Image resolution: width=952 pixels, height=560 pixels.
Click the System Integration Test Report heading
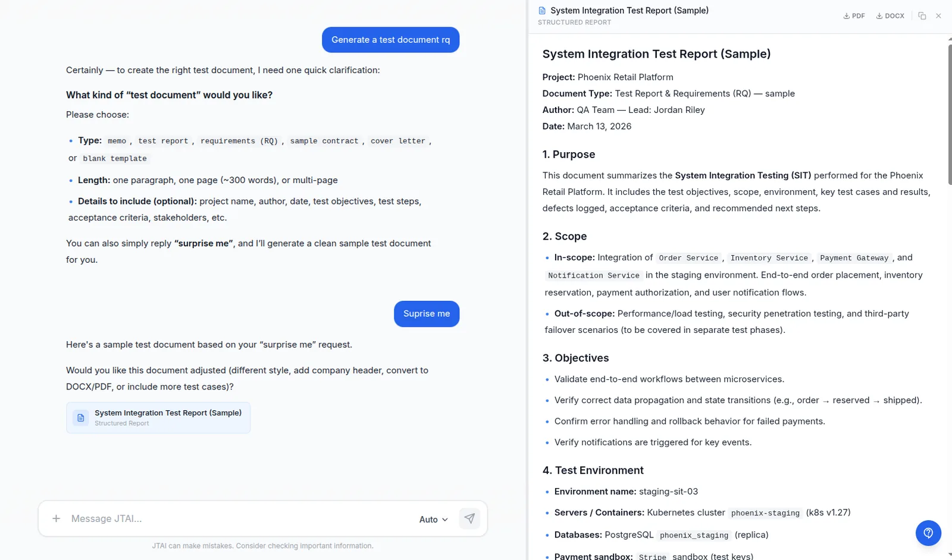pyautogui.click(x=656, y=54)
